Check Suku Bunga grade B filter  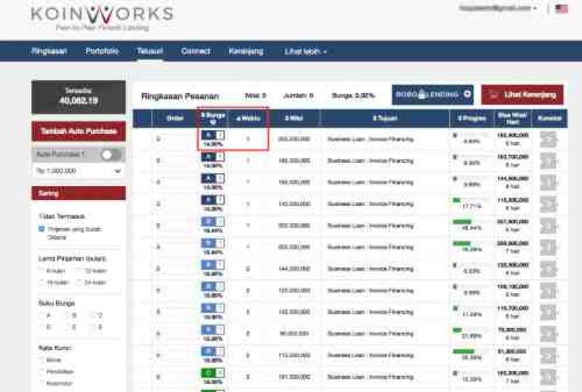(x=67, y=316)
